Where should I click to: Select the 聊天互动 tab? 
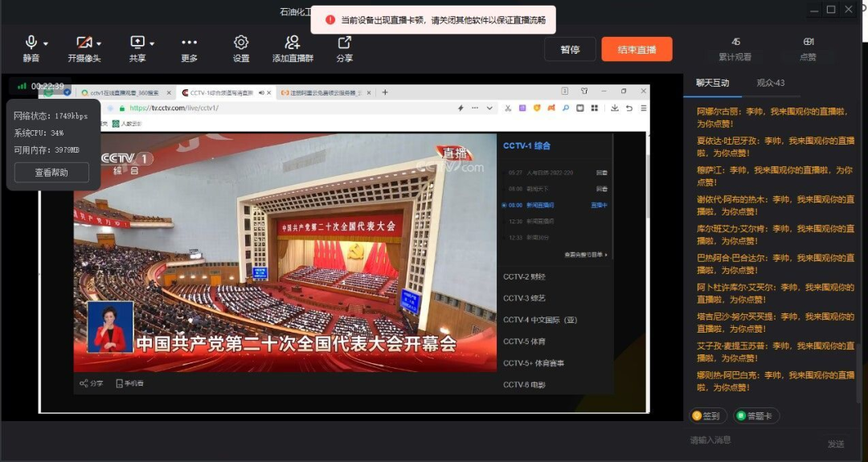712,83
